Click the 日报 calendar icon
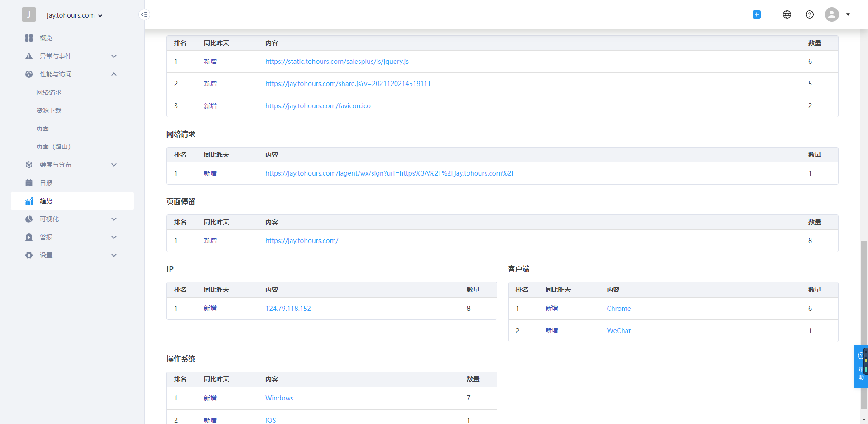The width and height of the screenshot is (868, 424). click(x=29, y=183)
